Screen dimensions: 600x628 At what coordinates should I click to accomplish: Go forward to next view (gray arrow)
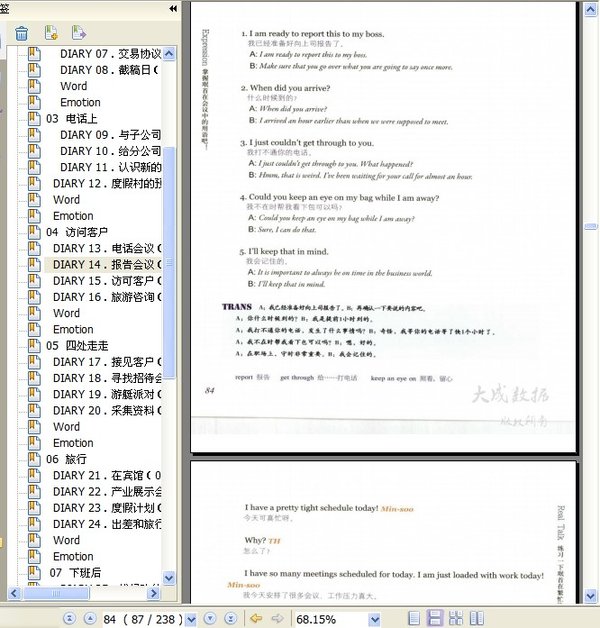coord(277,618)
